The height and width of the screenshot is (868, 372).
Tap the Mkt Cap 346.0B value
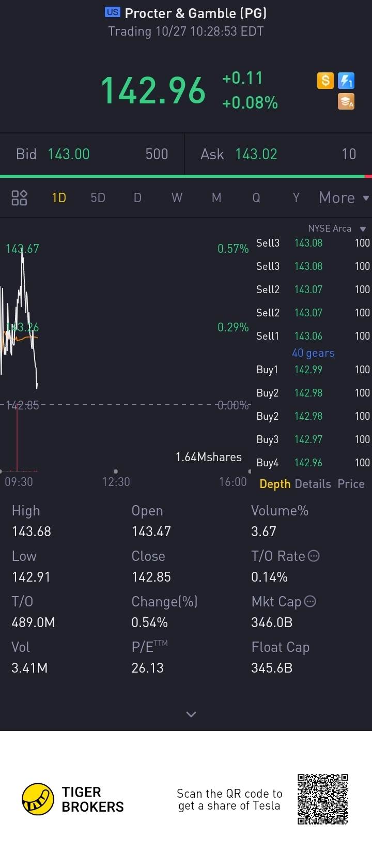coord(272,622)
